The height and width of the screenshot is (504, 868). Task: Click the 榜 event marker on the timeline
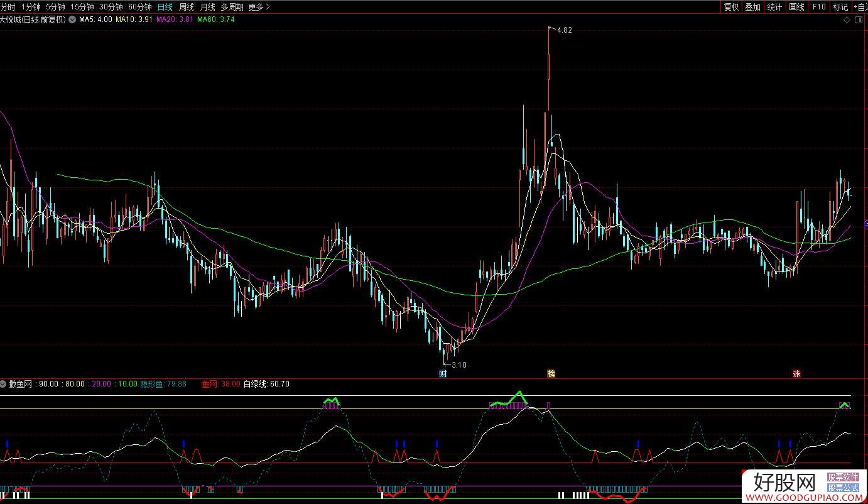(x=551, y=373)
